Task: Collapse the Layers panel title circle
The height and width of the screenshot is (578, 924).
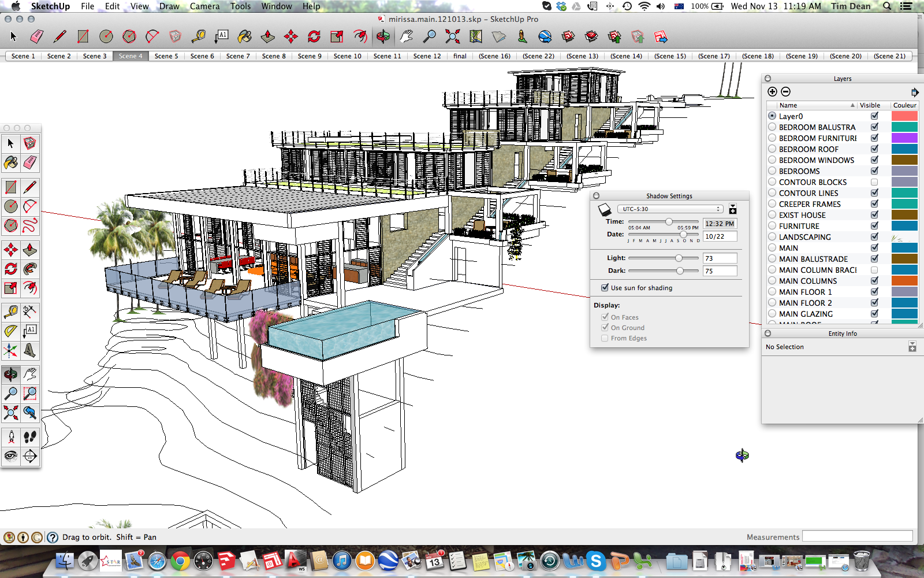Action: click(x=767, y=79)
